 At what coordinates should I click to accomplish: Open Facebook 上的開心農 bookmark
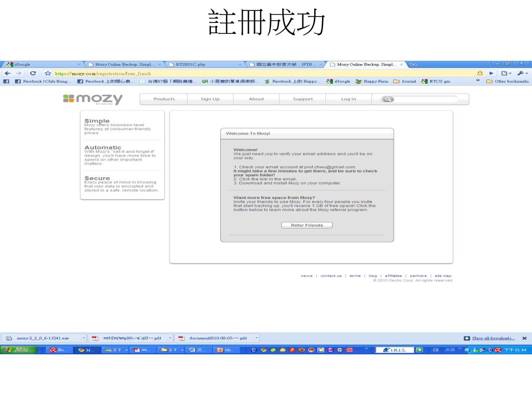click(x=105, y=82)
